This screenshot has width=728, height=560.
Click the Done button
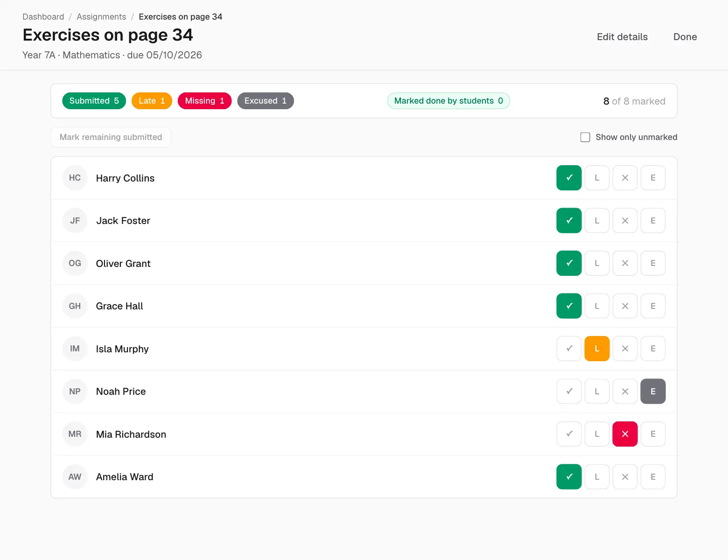click(x=685, y=37)
